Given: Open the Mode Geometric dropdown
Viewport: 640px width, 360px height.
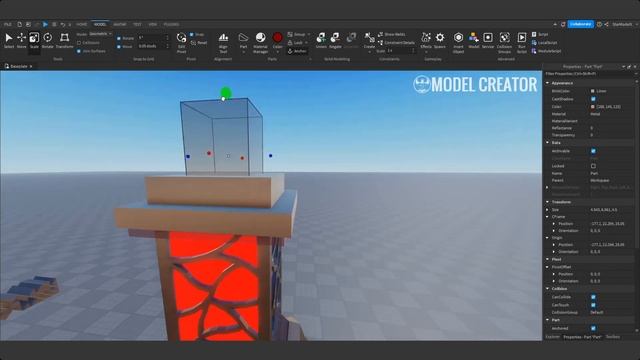Looking at the screenshot, I should pos(100,34).
